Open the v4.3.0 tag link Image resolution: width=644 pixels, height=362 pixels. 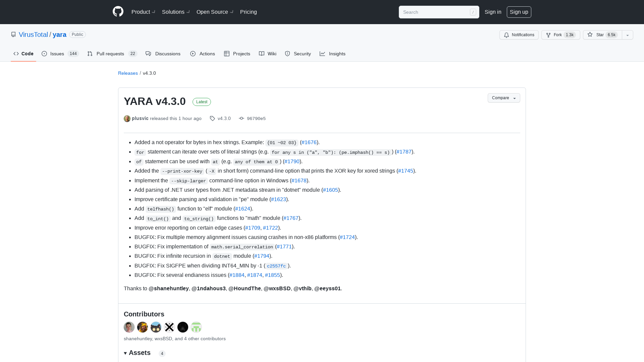click(224, 118)
